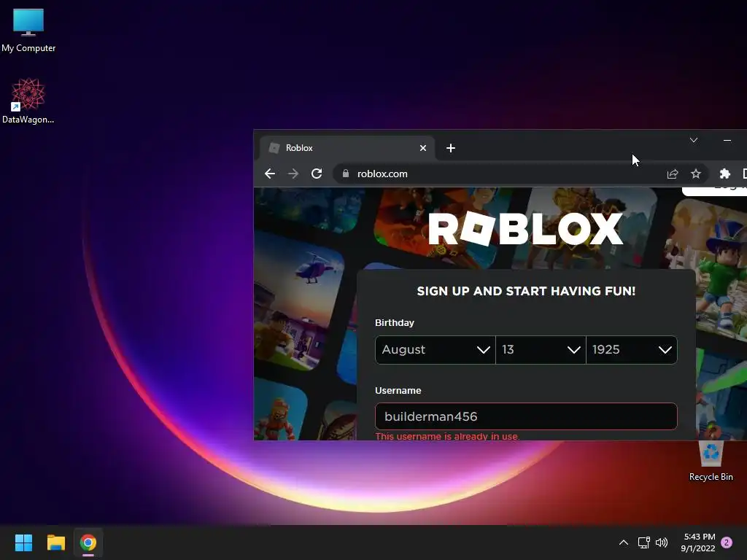Open the volume tray icon
The height and width of the screenshot is (560, 747).
[662, 542]
